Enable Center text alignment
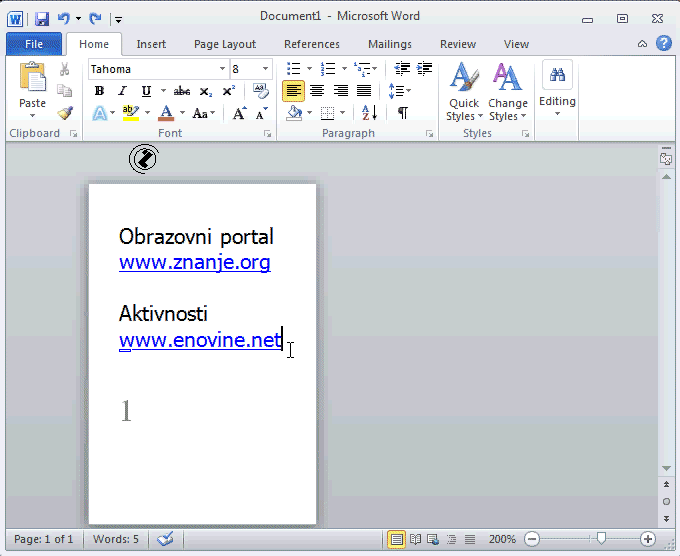The height and width of the screenshot is (556, 680). tap(317, 91)
